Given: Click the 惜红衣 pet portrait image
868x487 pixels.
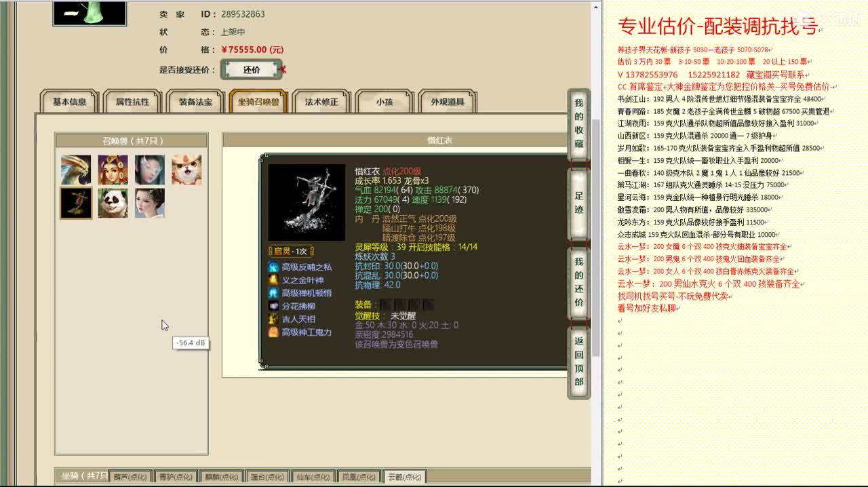Looking at the screenshot, I should point(307,202).
